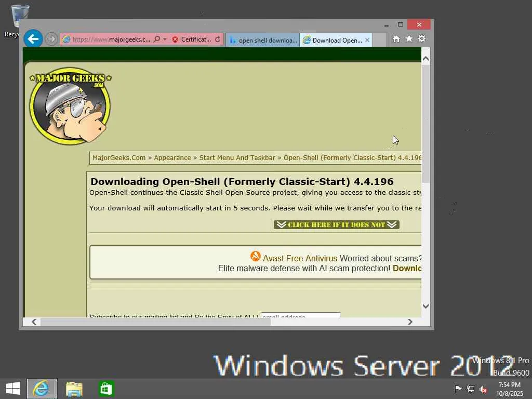Click the network tray icon
The height and width of the screenshot is (399, 532).
[471, 389]
